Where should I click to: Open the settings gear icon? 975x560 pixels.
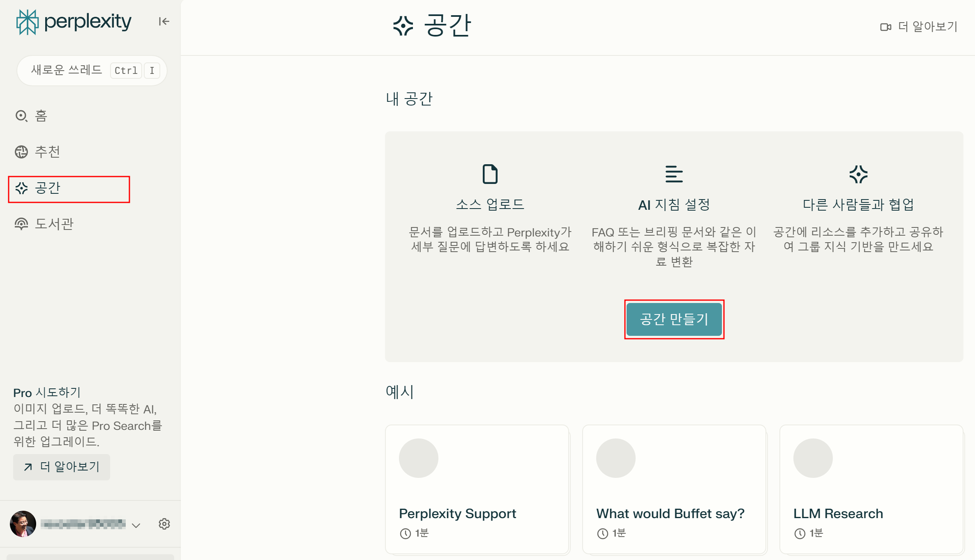coord(164,524)
